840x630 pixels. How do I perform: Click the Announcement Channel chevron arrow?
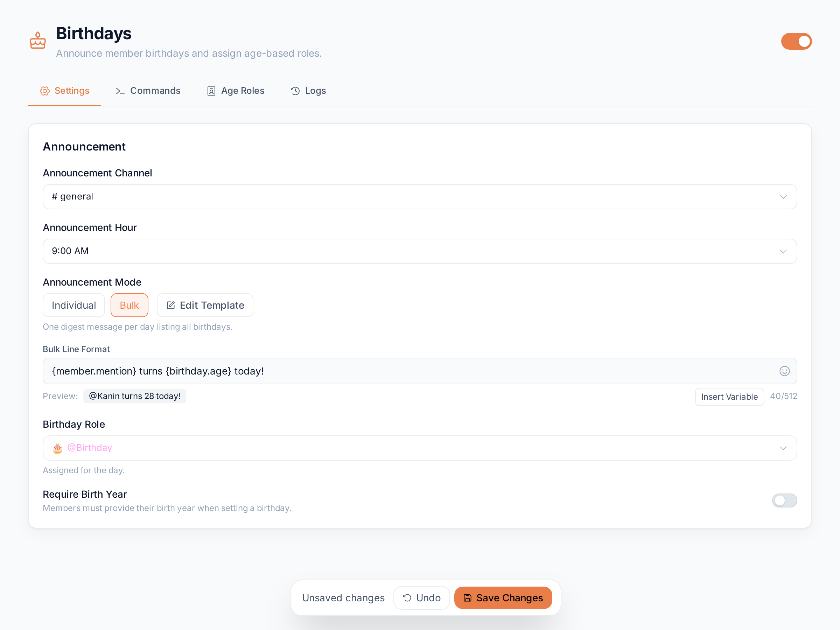[x=783, y=197]
